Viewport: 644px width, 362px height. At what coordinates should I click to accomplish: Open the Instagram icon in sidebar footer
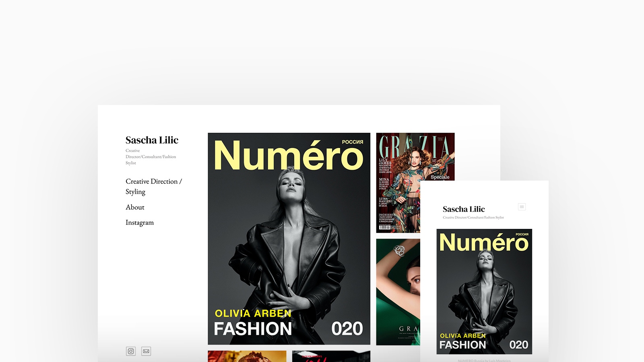coord(131,351)
